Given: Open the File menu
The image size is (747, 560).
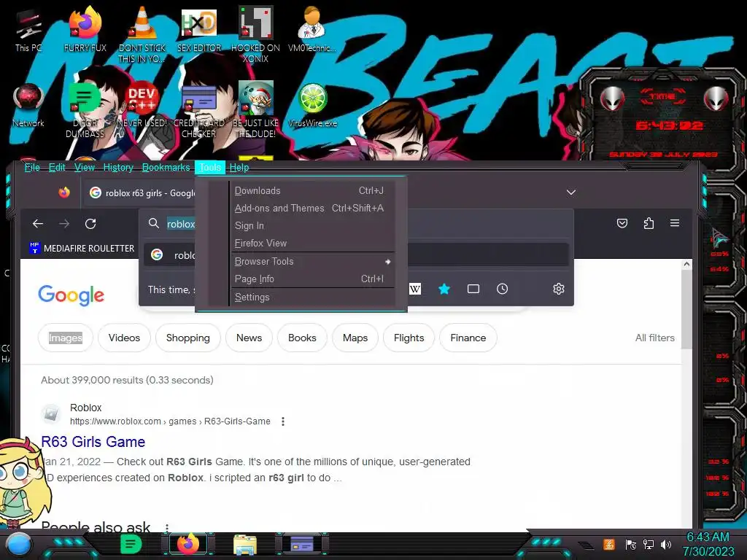Looking at the screenshot, I should click(x=32, y=167).
